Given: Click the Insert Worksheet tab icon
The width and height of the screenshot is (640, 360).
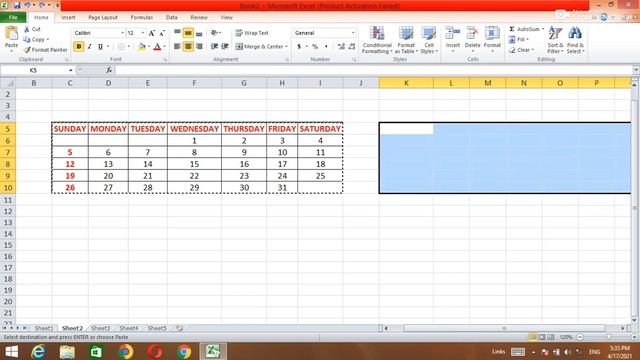Looking at the screenshot, I should 180,328.
